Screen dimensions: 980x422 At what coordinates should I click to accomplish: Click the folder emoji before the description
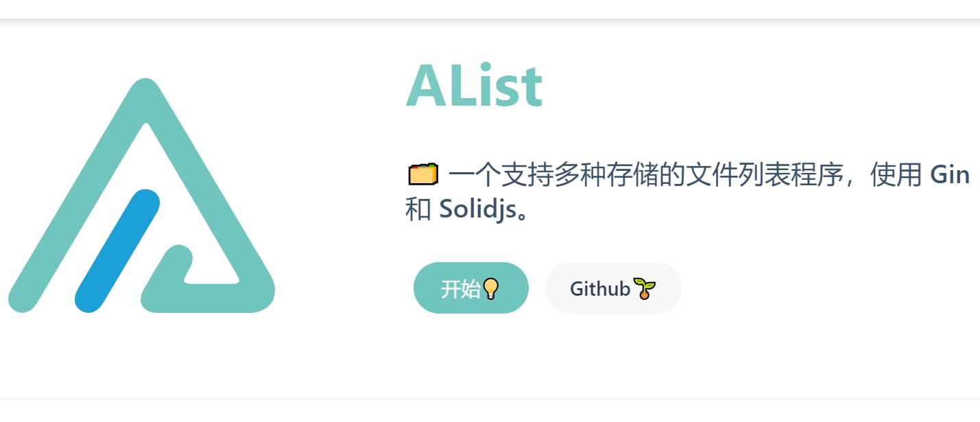(422, 176)
